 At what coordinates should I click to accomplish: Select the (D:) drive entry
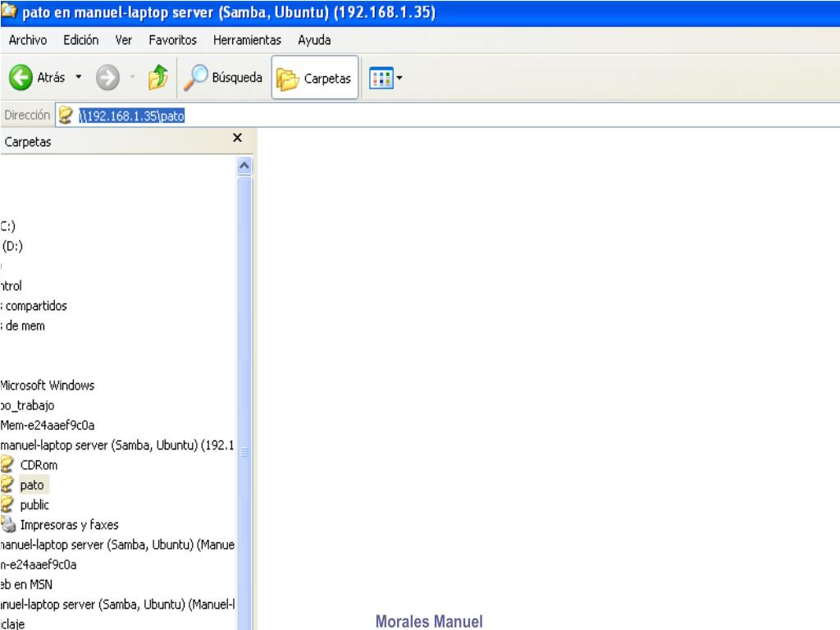tap(11, 246)
